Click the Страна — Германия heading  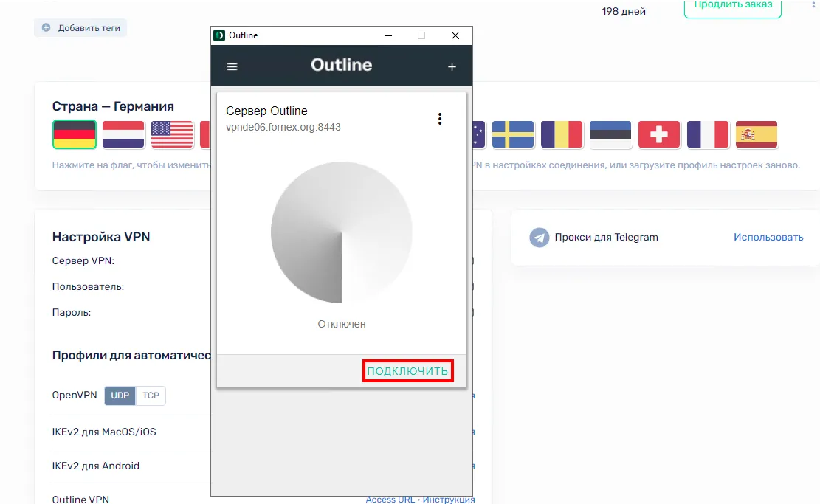pyautogui.click(x=113, y=106)
